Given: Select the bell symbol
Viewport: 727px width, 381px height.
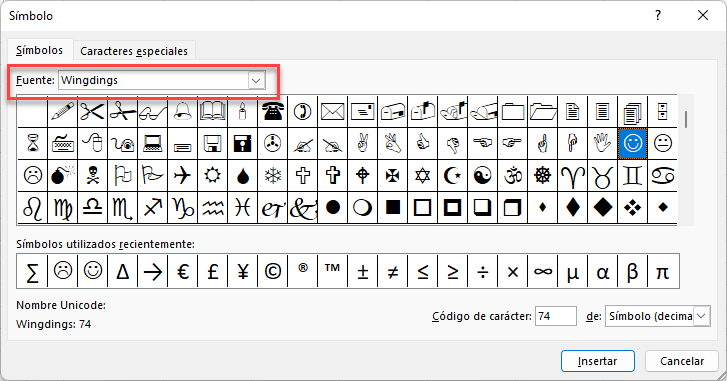Looking at the screenshot, I should tap(183, 112).
